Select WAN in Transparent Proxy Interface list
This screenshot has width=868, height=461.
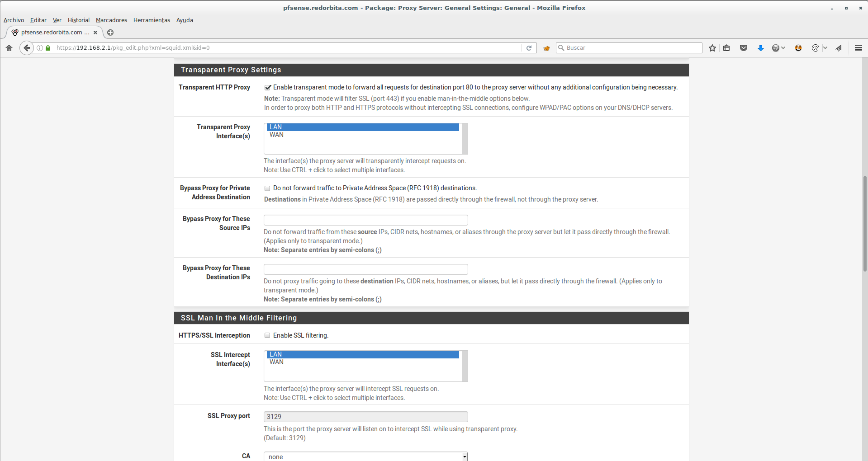tap(277, 135)
